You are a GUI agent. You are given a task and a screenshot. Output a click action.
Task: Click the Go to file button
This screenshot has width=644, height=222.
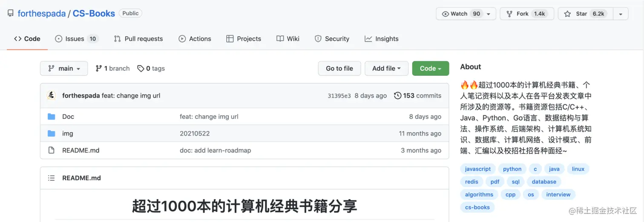pyautogui.click(x=339, y=68)
